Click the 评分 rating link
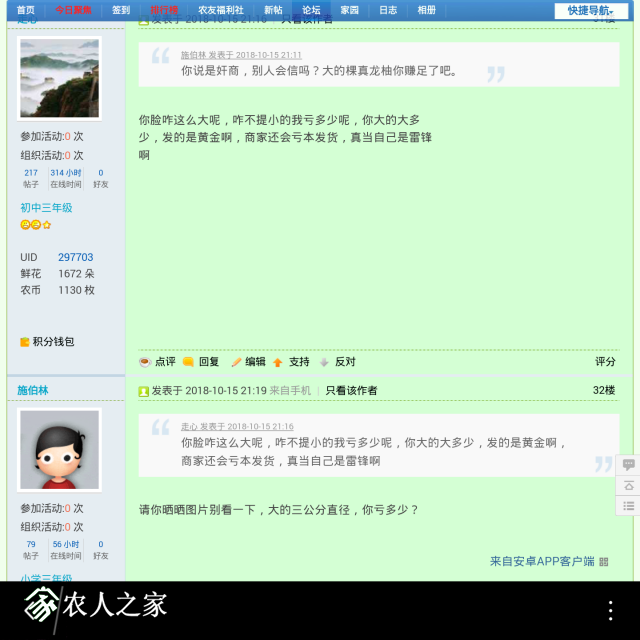The width and height of the screenshot is (640, 640). 605,362
